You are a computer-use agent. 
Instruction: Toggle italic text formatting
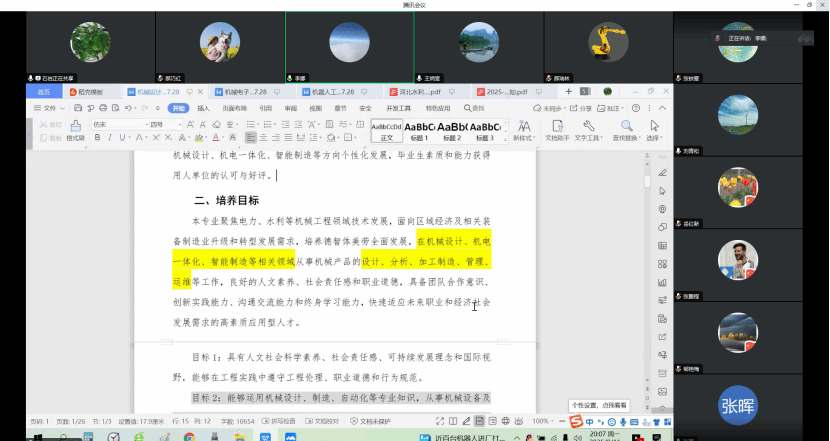[x=109, y=138]
